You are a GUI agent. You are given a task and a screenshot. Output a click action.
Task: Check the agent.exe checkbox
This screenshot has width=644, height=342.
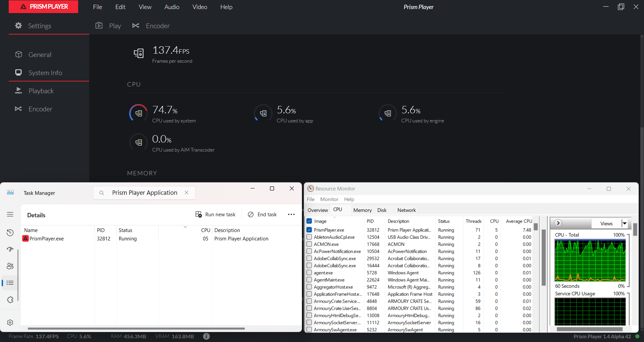pyautogui.click(x=309, y=273)
